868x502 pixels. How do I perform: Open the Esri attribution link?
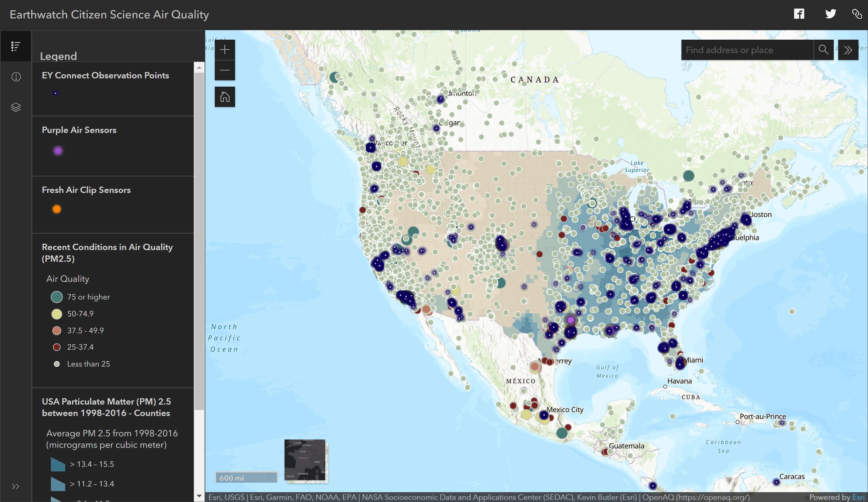pyautogui.click(x=857, y=497)
